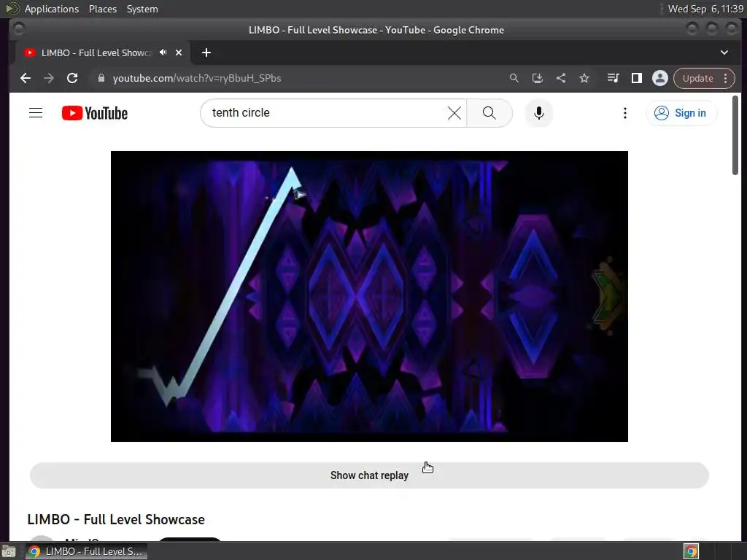747x560 pixels.
Task: Click Show chat replay
Action: pyautogui.click(x=369, y=475)
